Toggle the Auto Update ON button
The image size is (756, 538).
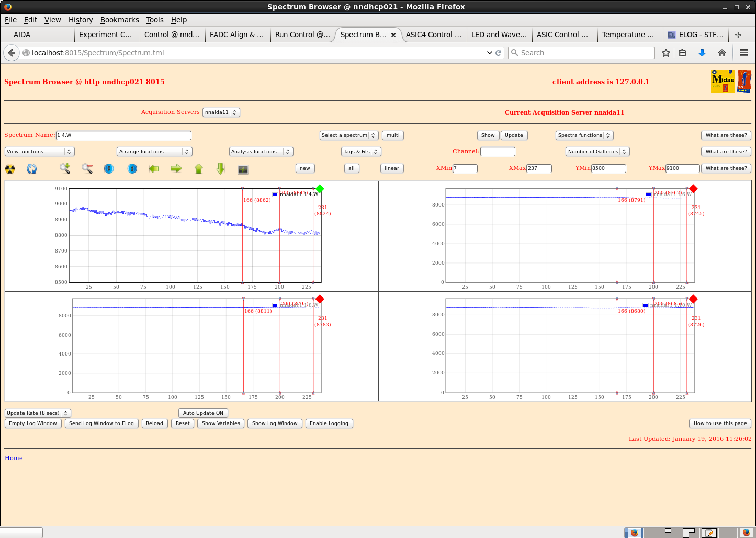pyautogui.click(x=203, y=413)
